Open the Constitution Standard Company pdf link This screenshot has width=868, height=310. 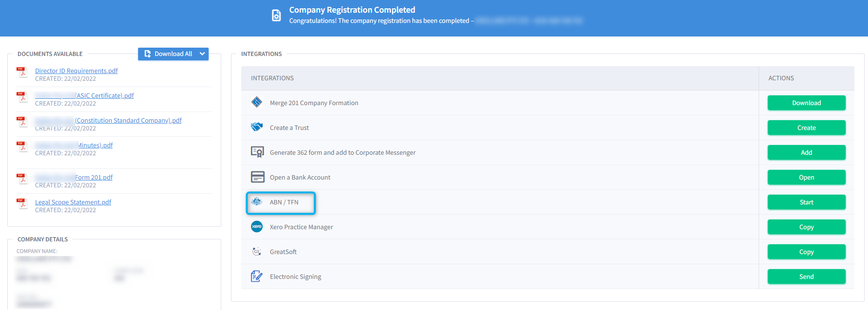pos(128,120)
